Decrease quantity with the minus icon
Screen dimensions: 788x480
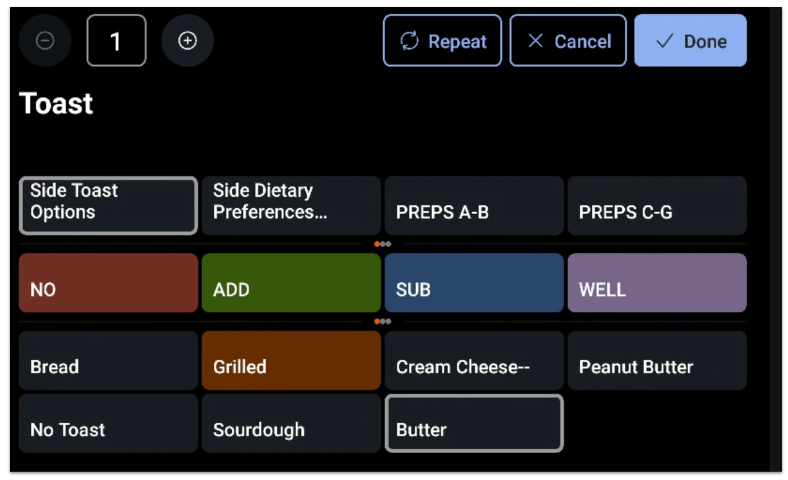point(46,41)
